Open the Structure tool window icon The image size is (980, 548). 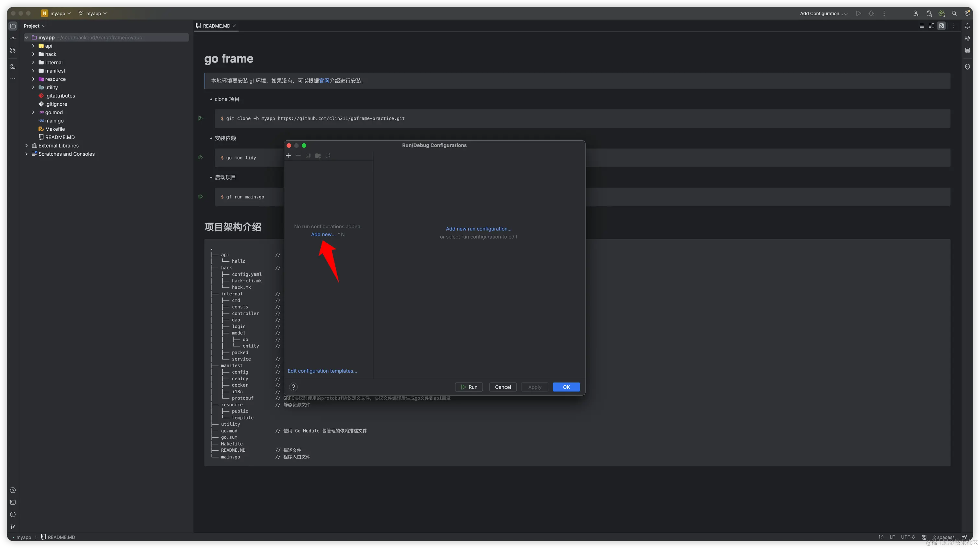pos(13,66)
